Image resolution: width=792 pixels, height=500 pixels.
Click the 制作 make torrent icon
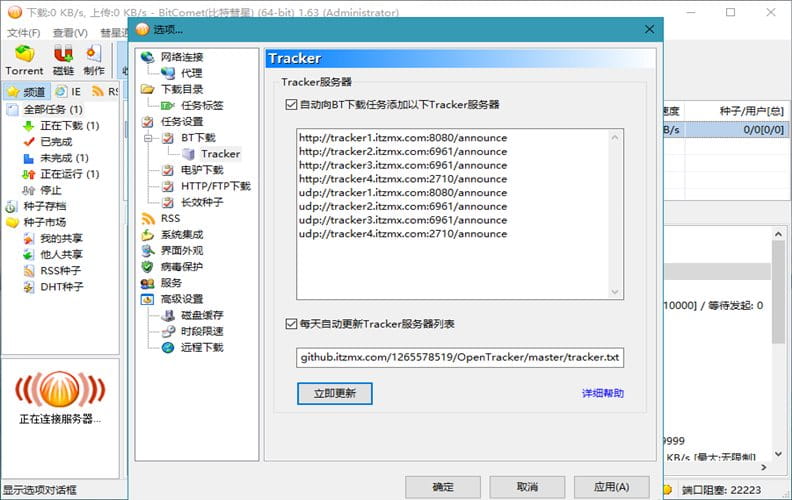click(94, 60)
